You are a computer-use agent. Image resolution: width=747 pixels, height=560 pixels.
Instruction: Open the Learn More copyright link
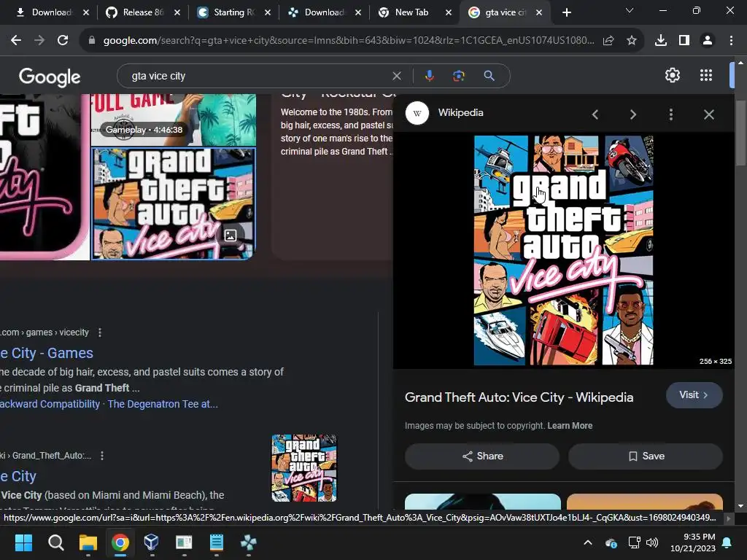pos(570,426)
